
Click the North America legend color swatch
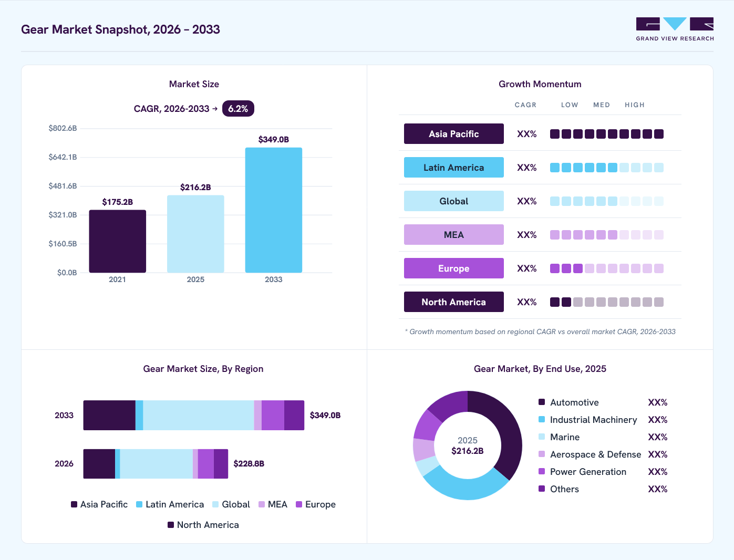(x=171, y=525)
